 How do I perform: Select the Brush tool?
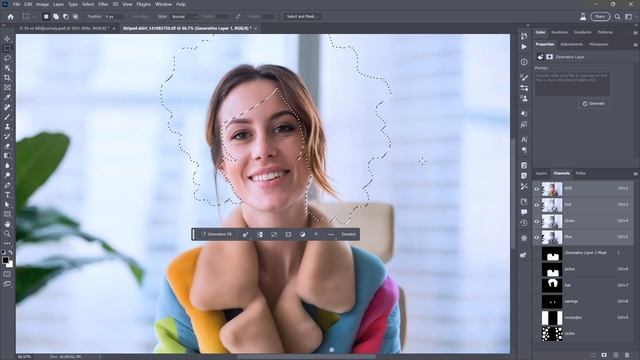click(x=7, y=117)
